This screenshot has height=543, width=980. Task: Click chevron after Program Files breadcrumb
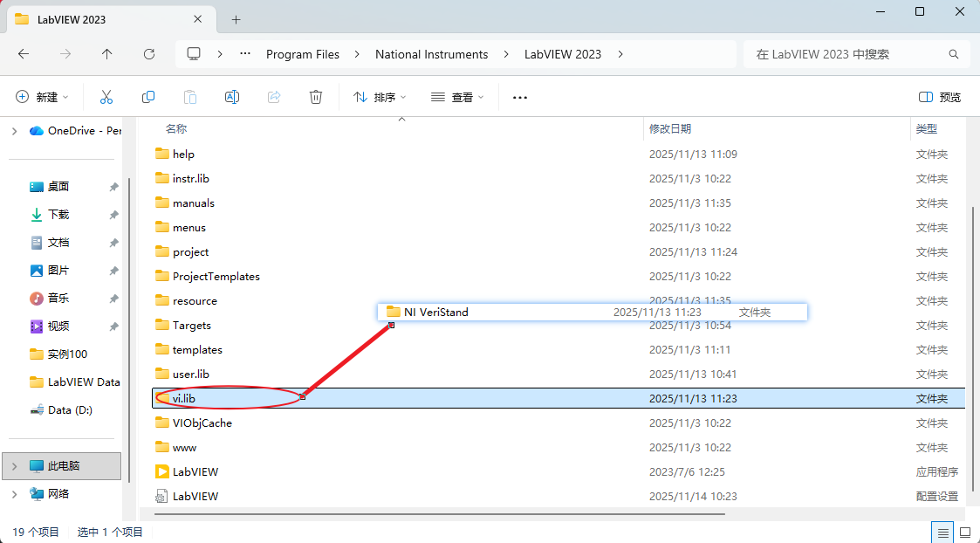coord(357,54)
